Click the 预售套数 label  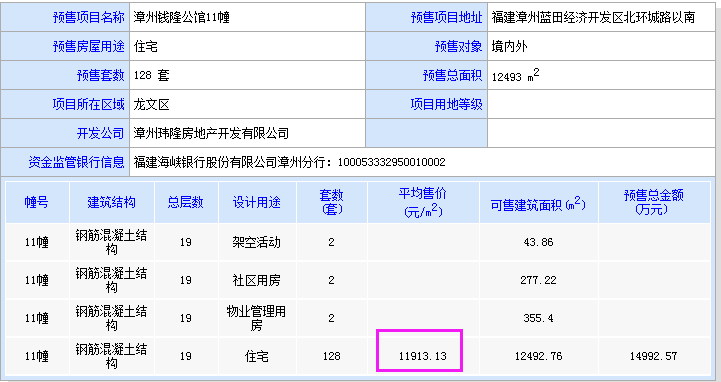pyautogui.click(x=100, y=75)
